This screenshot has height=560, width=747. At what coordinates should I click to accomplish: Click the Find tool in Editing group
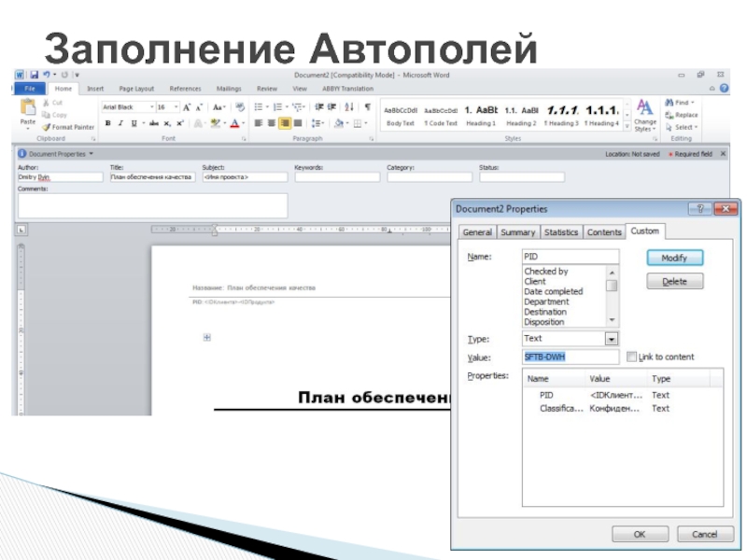pos(680,103)
